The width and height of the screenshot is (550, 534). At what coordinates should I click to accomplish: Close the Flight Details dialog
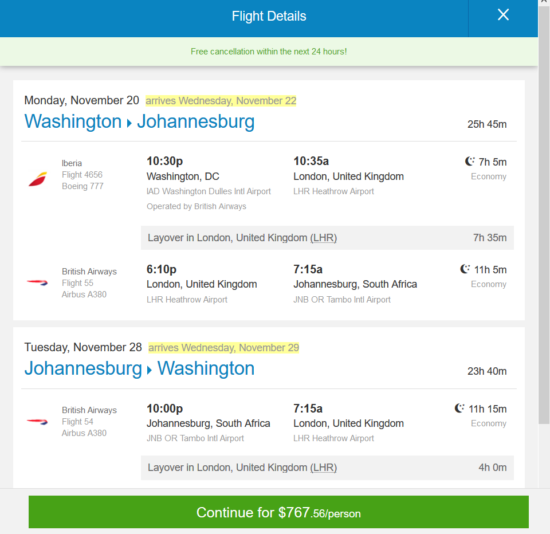(x=503, y=15)
